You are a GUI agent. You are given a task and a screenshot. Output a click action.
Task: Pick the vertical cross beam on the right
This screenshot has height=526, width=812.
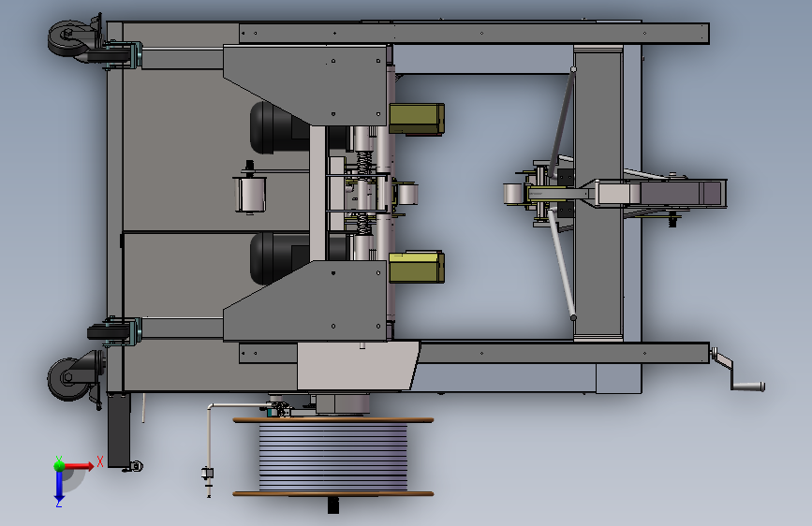[x=598, y=193]
